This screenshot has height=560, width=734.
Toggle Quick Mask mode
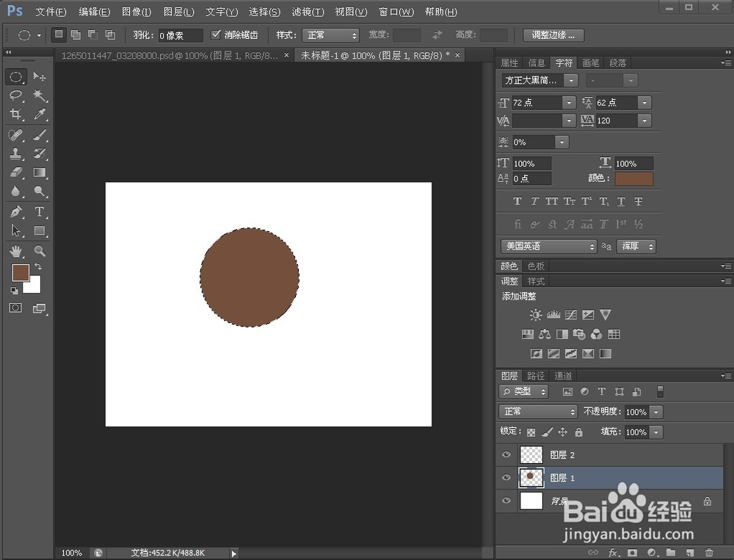[15, 308]
